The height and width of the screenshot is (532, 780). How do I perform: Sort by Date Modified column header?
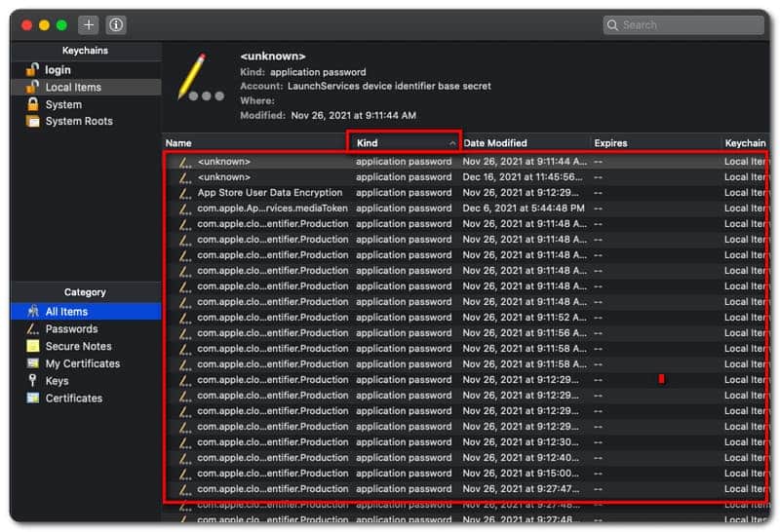[524, 143]
